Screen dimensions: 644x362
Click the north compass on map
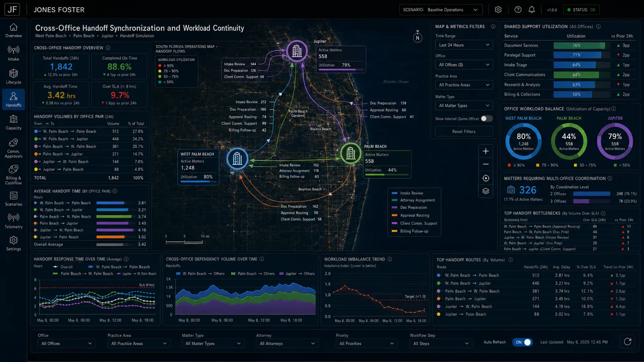point(417,37)
